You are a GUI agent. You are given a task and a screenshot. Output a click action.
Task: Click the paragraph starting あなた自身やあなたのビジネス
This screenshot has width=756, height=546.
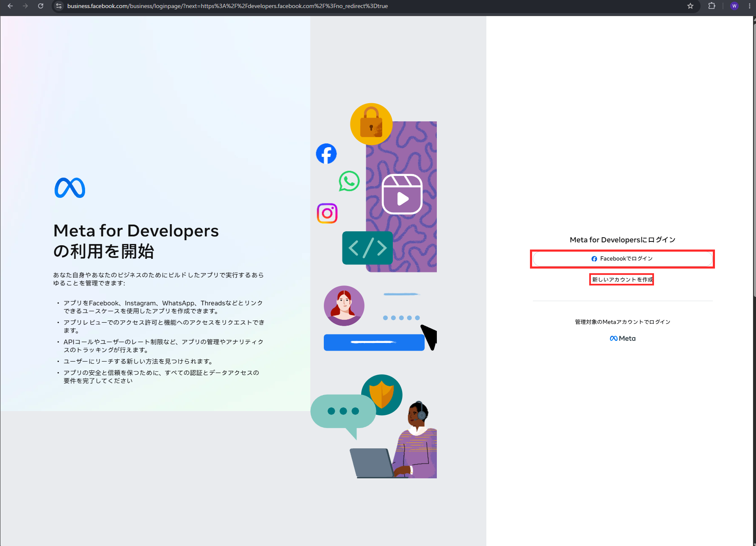158,279
